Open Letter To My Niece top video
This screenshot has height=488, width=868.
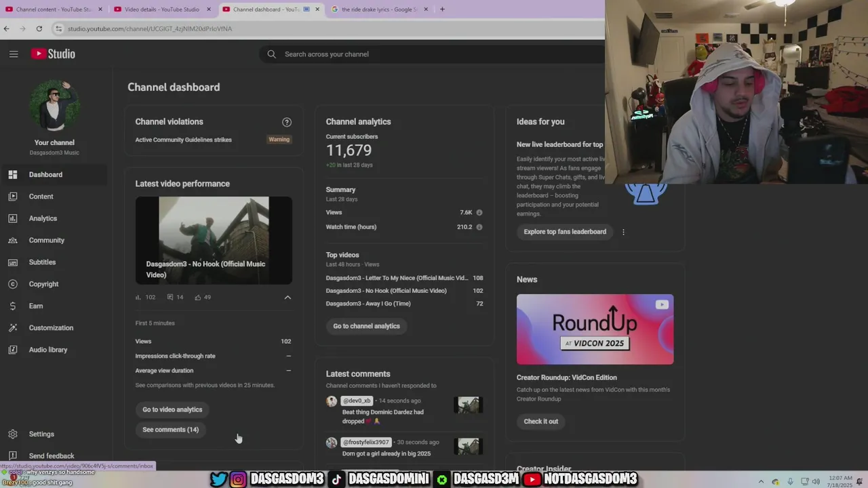point(397,278)
